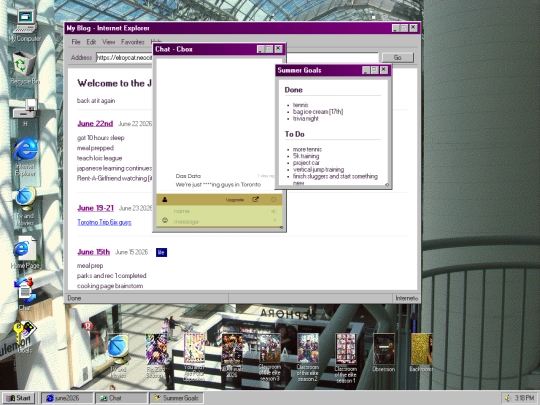540x405 pixels.
Task: Open the Edit menu in My Blog
Action: point(91,42)
